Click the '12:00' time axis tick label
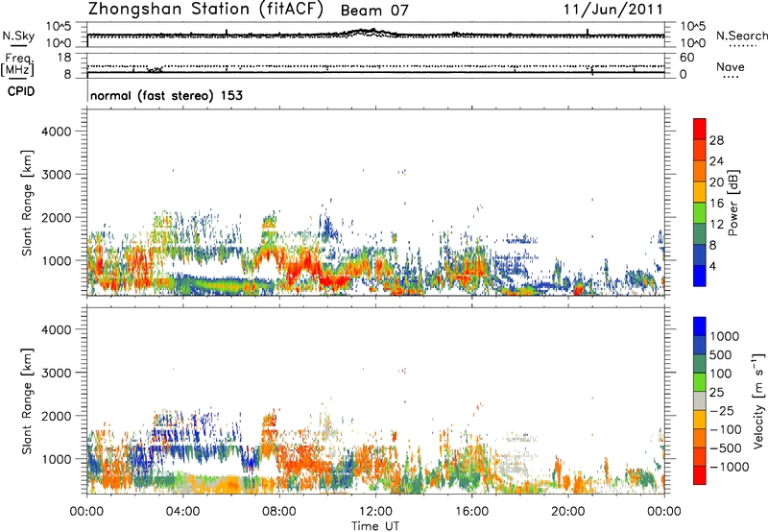 375,512
